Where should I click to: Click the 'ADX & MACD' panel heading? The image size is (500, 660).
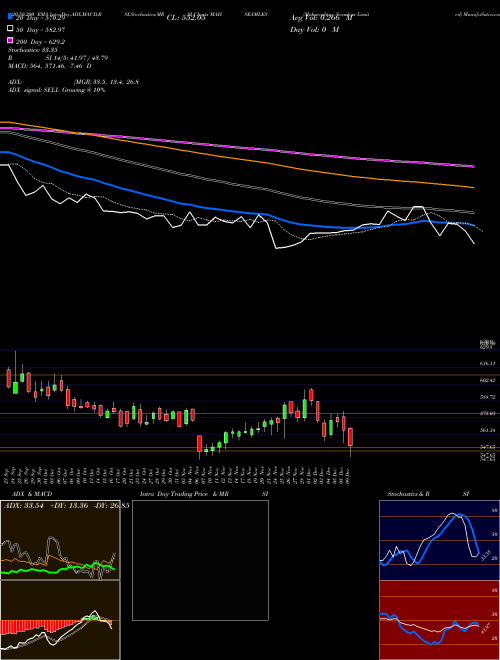[x=32, y=494]
